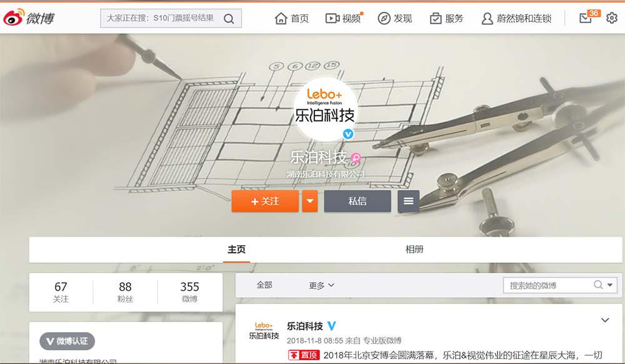The height and width of the screenshot is (364, 625).
Task: View the 88 粉丝 followers count
Action: coord(125,292)
